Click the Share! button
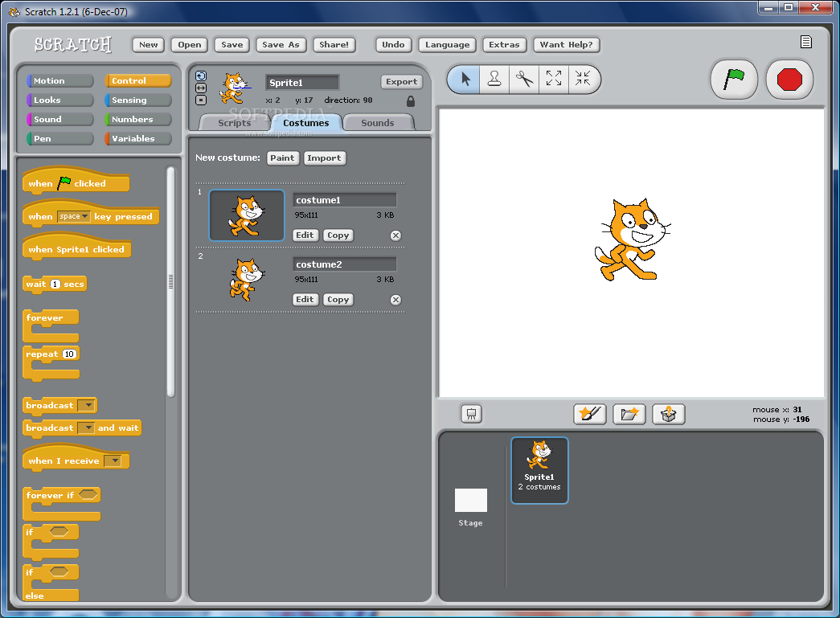 point(334,45)
